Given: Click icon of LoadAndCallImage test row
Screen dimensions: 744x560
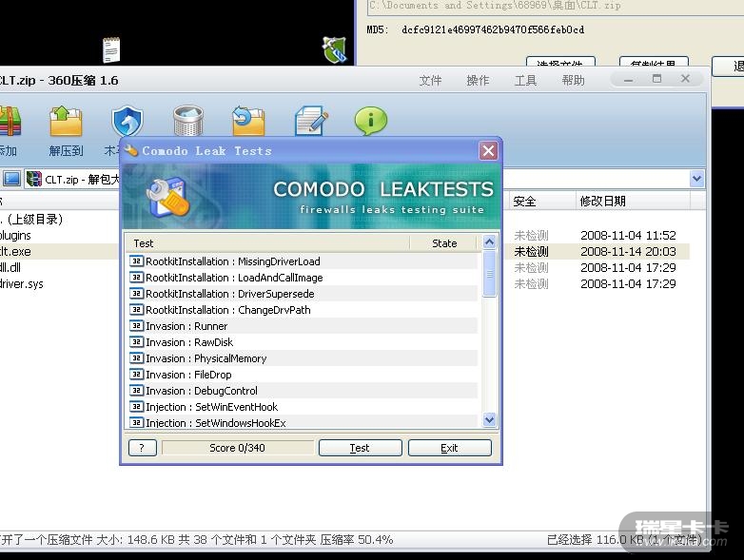Looking at the screenshot, I should pyautogui.click(x=136, y=278).
